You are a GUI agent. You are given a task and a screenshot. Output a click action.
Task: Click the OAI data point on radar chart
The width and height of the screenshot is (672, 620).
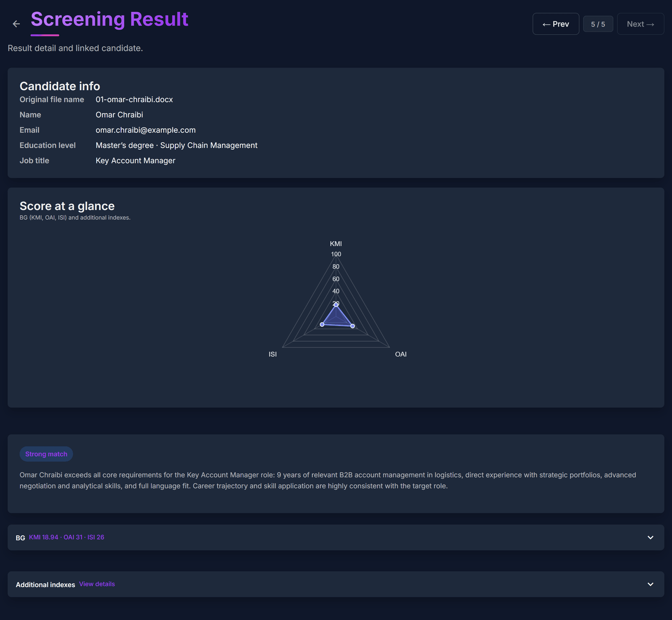[352, 326]
